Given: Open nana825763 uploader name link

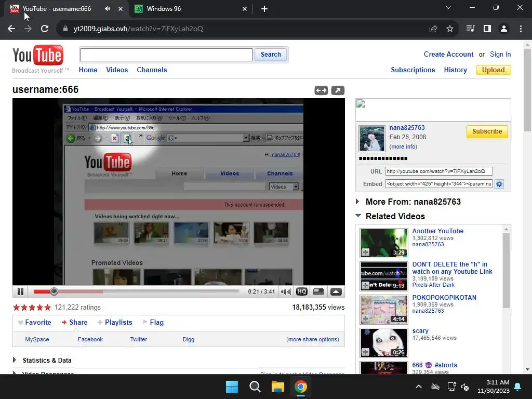Looking at the screenshot, I should tap(407, 128).
